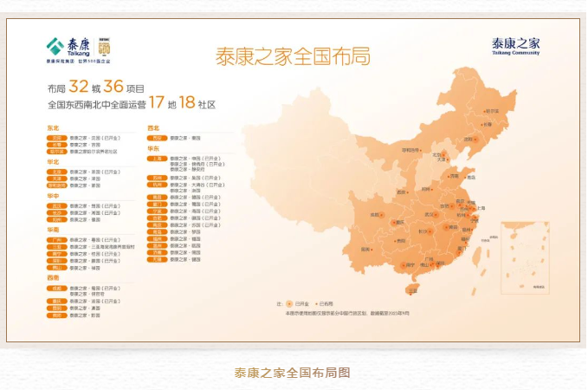Click the 三亚 marker on Hainan island
Image resolution: width=588 pixels, height=390 pixels.
(411, 294)
